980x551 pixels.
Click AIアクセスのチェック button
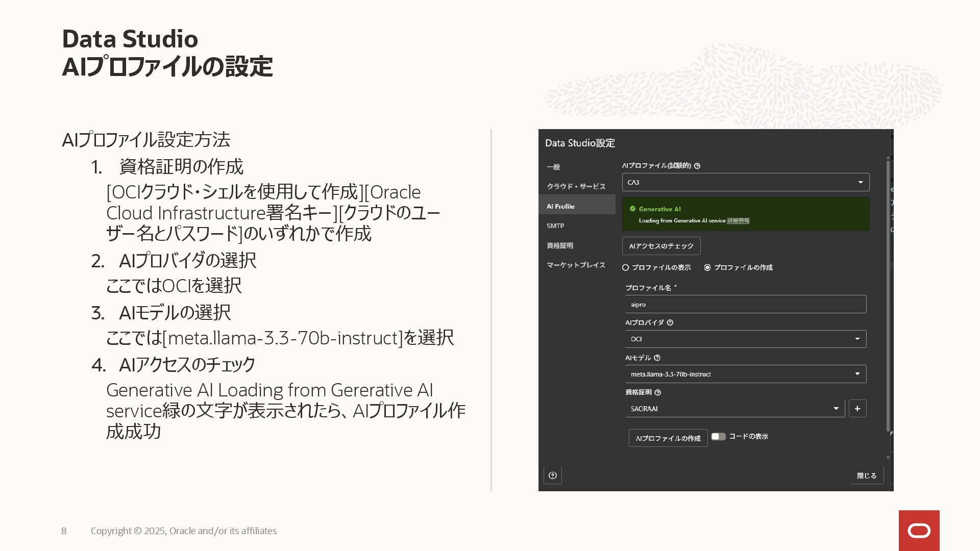(x=661, y=246)
